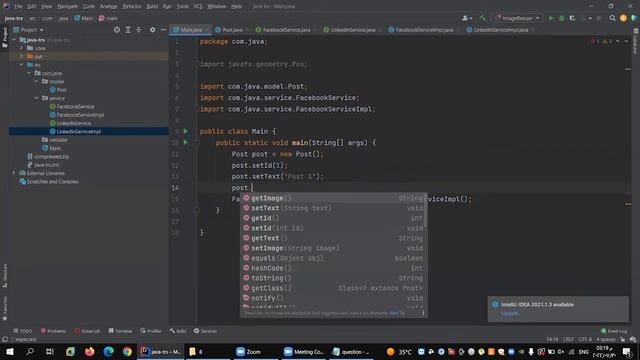Open Services tool window
Screen dimensions: 640x360
pos(205,331)
